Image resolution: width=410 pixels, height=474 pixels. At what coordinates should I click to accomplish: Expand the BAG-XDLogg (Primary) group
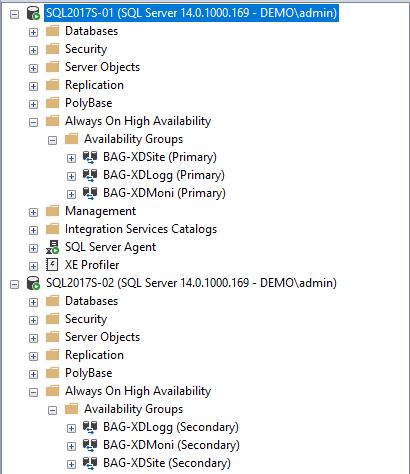tap(71, 176)
